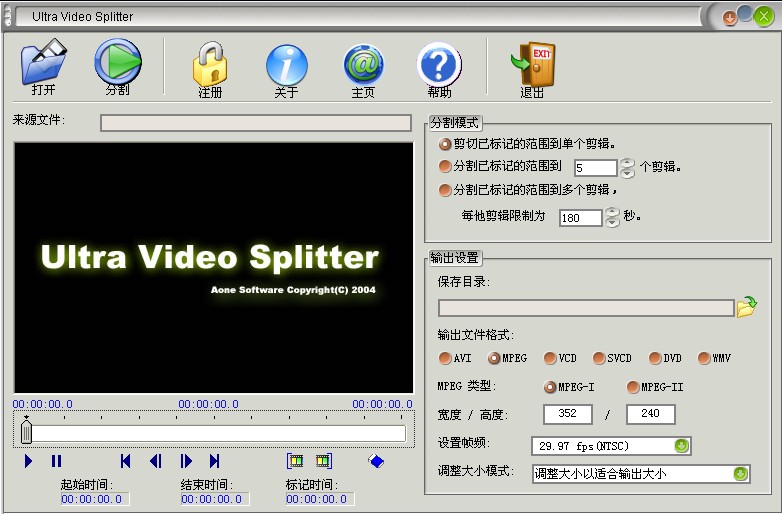The width and height of the screenshot is (782, 514).
Task: Click the orange down-arrow title bar button
Action: point(730,18)
